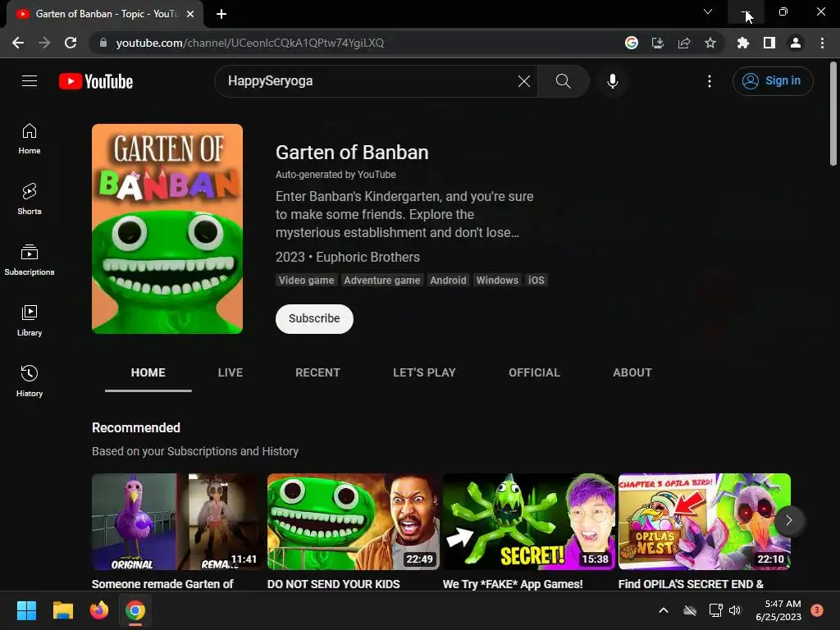Toggle the Chrome side panel

pos(769,43)
